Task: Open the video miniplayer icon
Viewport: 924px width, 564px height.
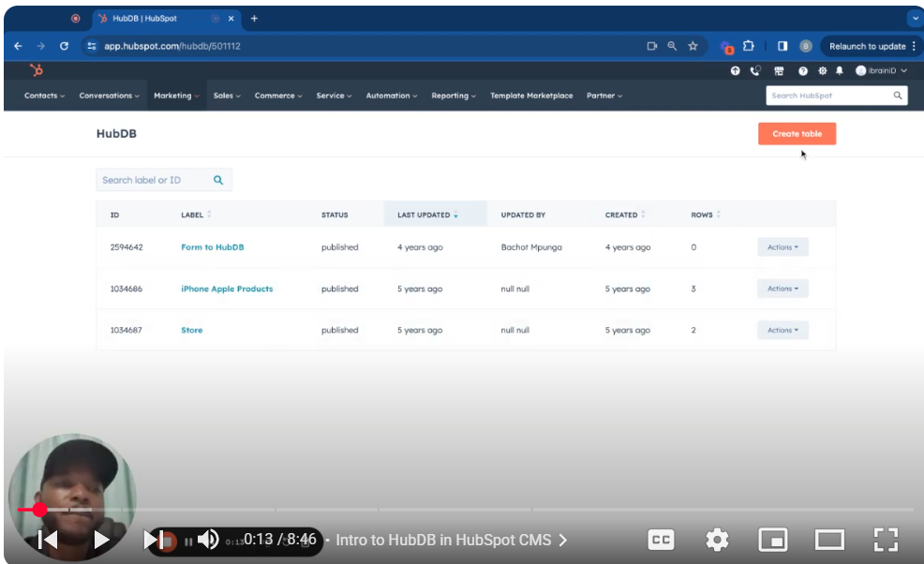Action: click(772, 540)
